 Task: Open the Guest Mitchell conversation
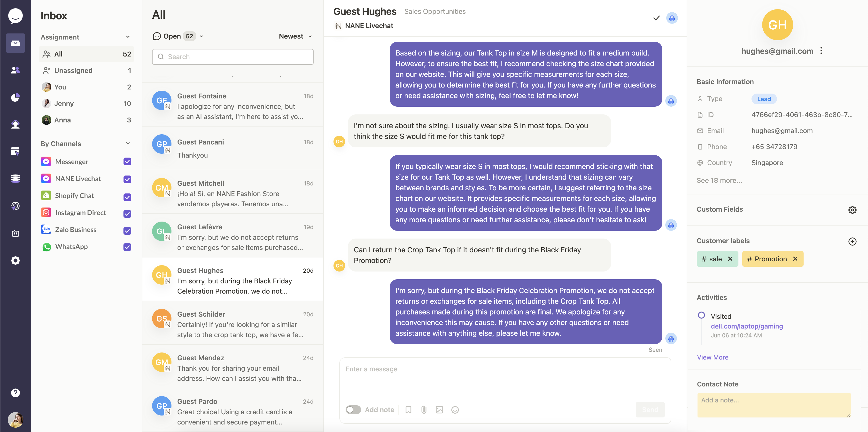coord(232,192)
